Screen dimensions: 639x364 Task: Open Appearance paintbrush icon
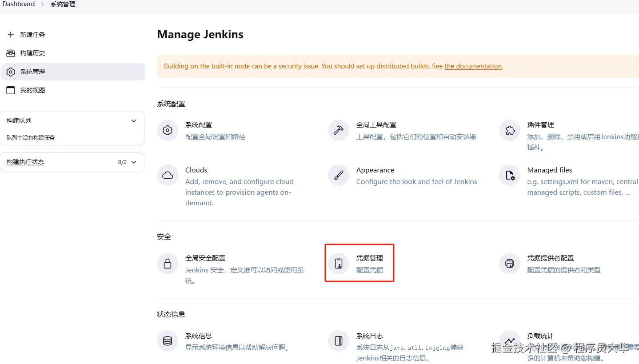339,176
